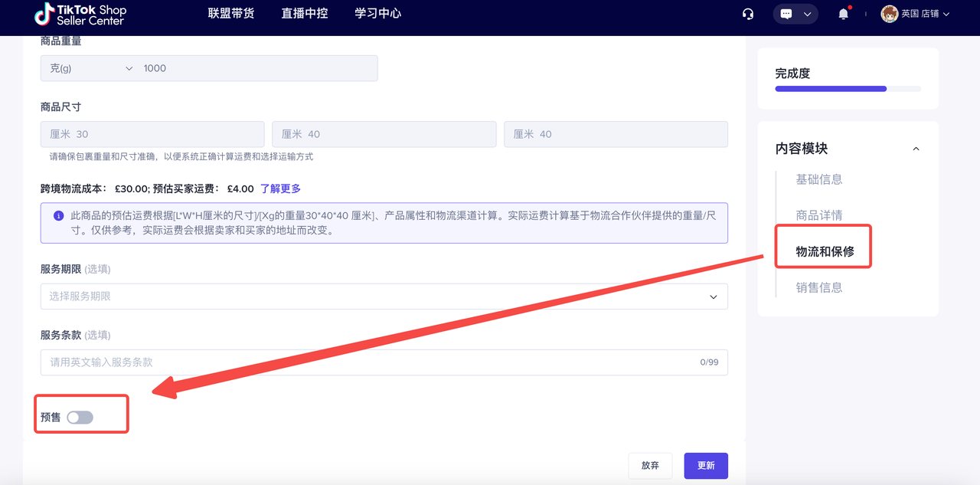
Task: Open customer support headset icon
Action: pyautogui.click(x=748, y=14)
